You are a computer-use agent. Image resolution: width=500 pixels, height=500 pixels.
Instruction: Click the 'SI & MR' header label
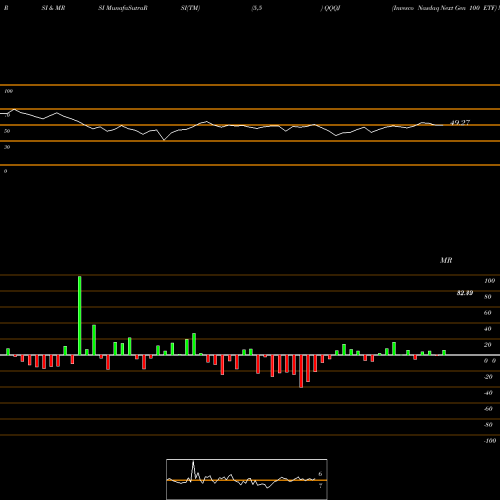(53, 8)
